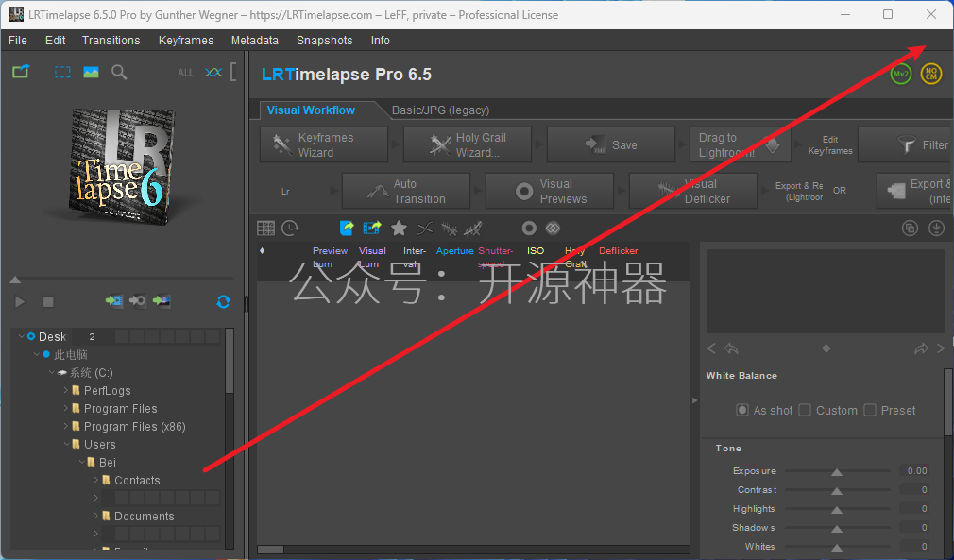Click the yellow NO CM badge icon
This screenshot has width=954, height=560.
pyautogui.click(x=931, y=75)
